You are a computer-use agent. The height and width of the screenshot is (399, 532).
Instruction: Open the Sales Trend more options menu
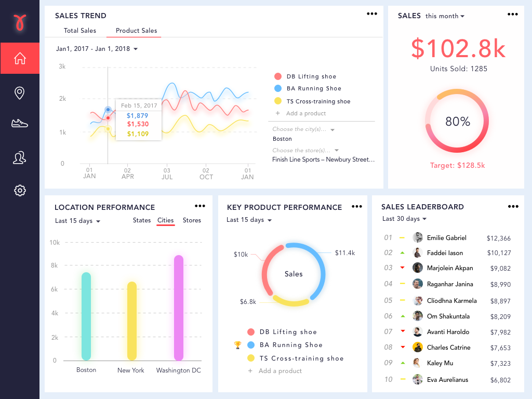tap(372, 14)
